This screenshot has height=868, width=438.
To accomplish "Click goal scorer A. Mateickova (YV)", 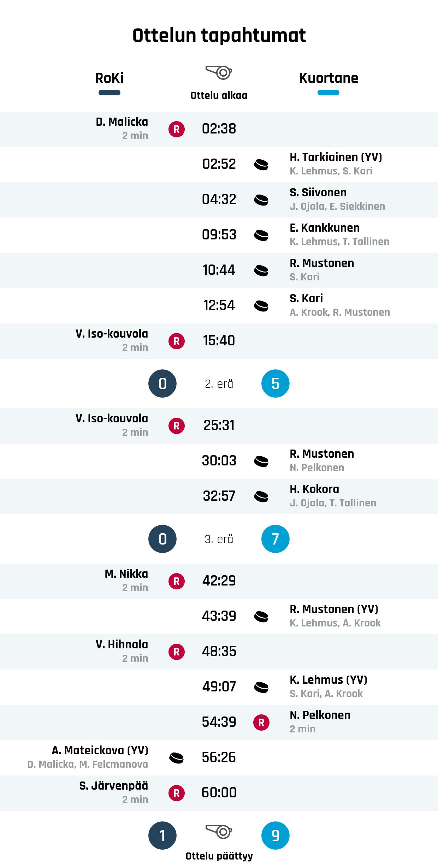I will point(100,750).
